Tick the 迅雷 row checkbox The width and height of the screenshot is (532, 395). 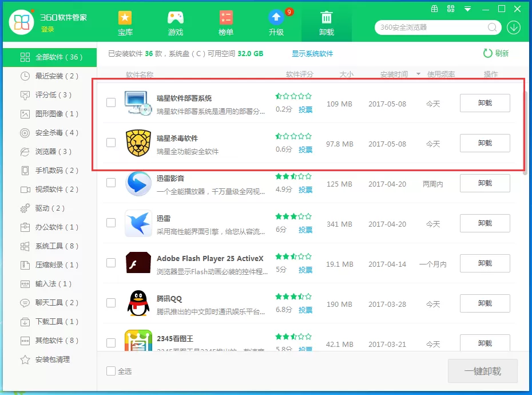111,223
